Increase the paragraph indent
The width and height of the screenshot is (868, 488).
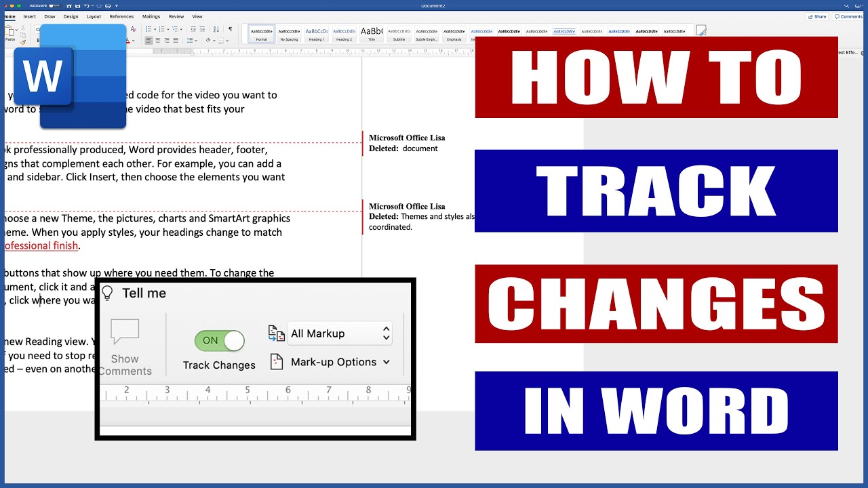coord(202,29)
